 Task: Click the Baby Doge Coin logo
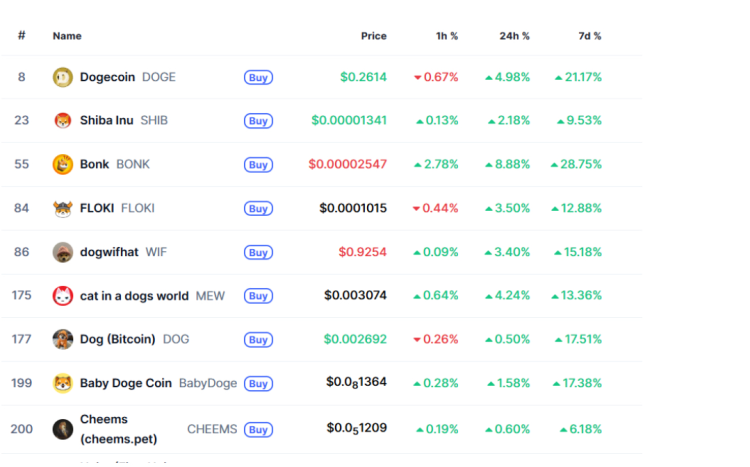pyautogui.click(x=63, y=383)
